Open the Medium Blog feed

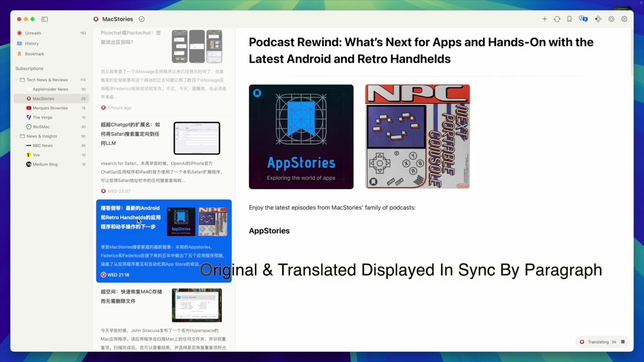51,164
